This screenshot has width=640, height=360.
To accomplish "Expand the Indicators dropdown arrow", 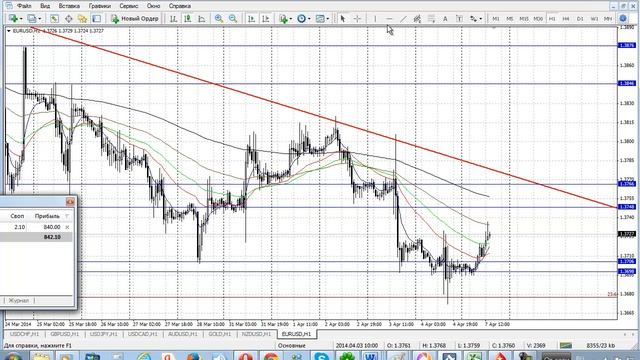I will coord(291,19).
